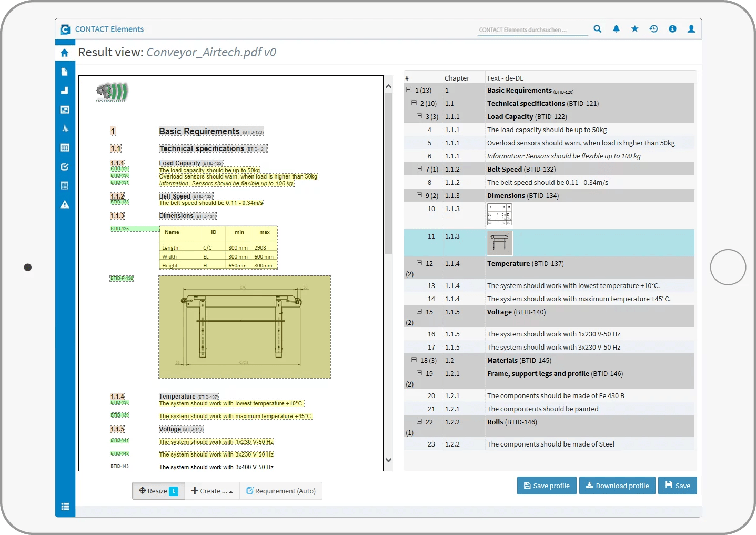This screenshot has height=535, width=756.
Task: Select row 'components should be made of Fe 430 B'
Action: coord(549,395)
